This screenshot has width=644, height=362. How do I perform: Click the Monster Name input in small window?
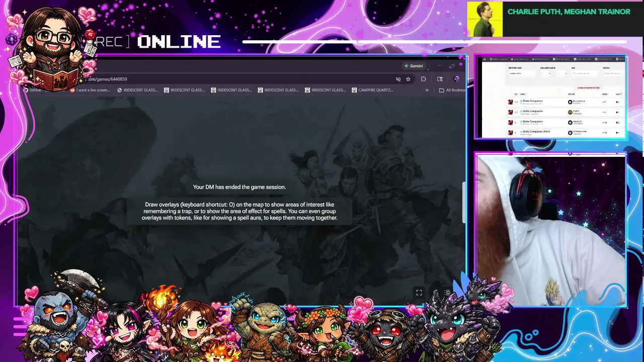tap(521, 73)
